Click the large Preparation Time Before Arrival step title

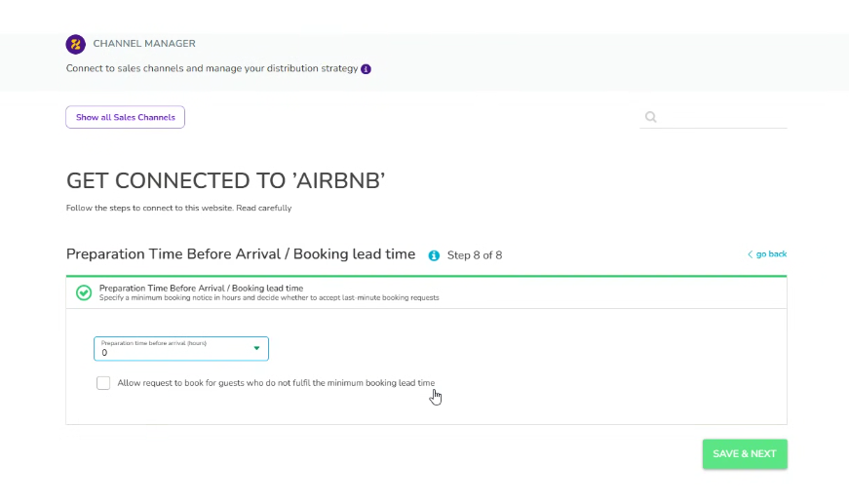click(241, 254)
